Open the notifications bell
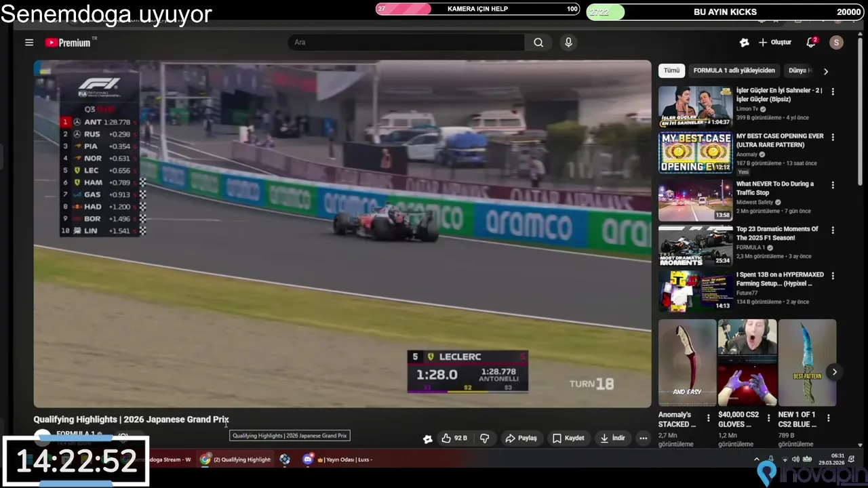Viewport: 868px width, 488px height. point(810,42)
